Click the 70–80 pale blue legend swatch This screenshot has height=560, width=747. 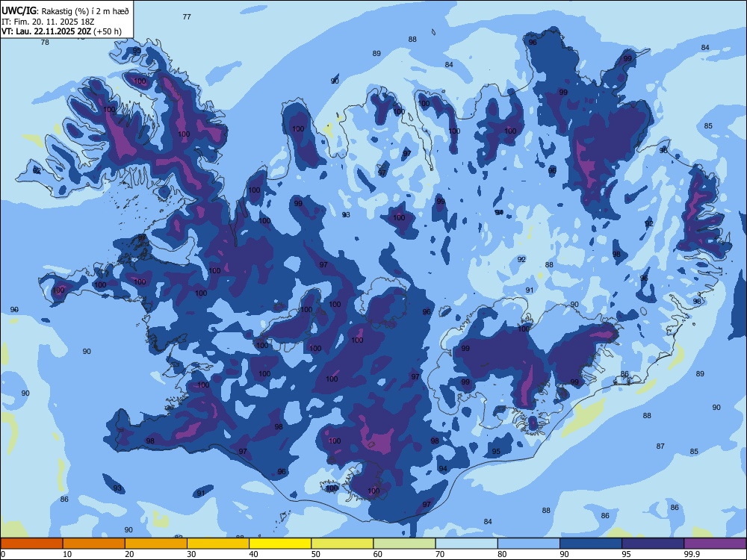[467, 544]
